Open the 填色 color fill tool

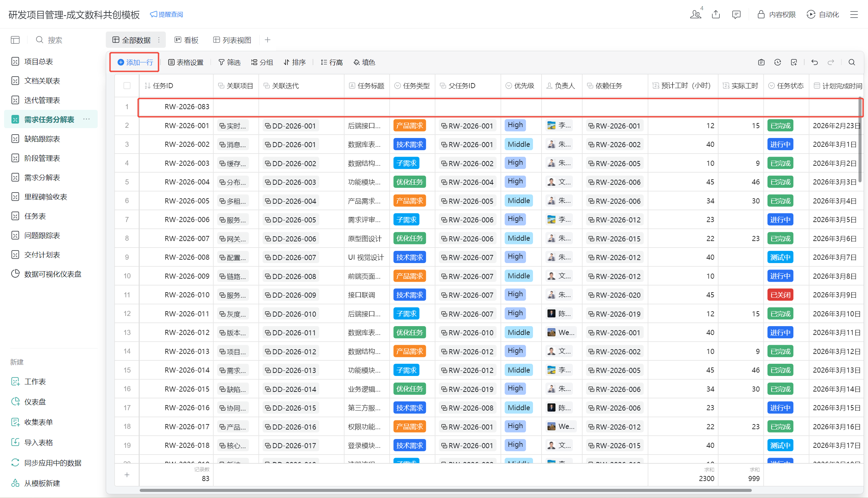click(364, 62)
